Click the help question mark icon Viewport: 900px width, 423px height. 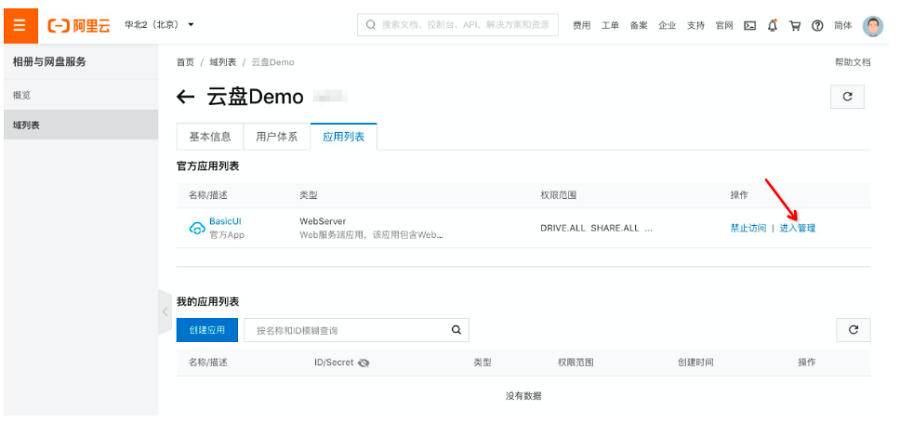tap(817, 25)
